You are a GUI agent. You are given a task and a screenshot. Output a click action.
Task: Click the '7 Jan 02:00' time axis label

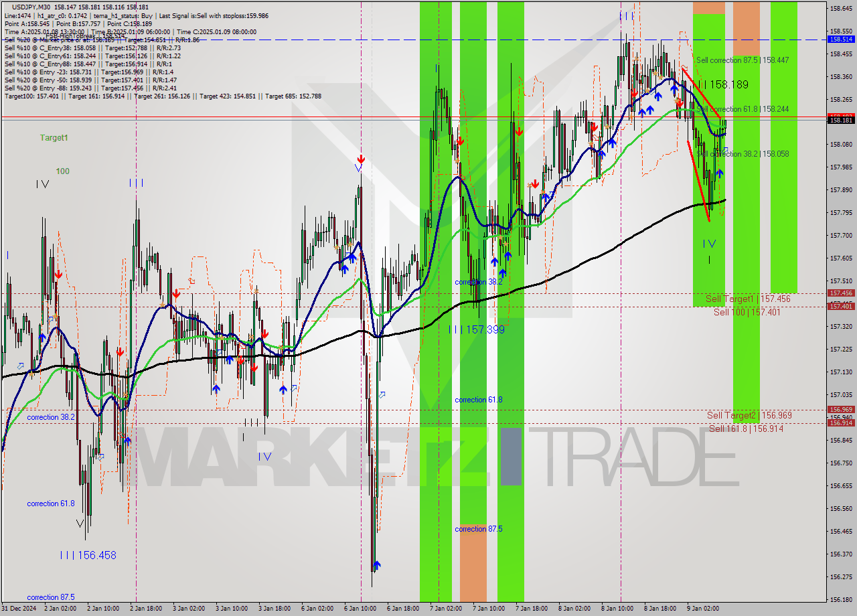[x=446, y=609]
